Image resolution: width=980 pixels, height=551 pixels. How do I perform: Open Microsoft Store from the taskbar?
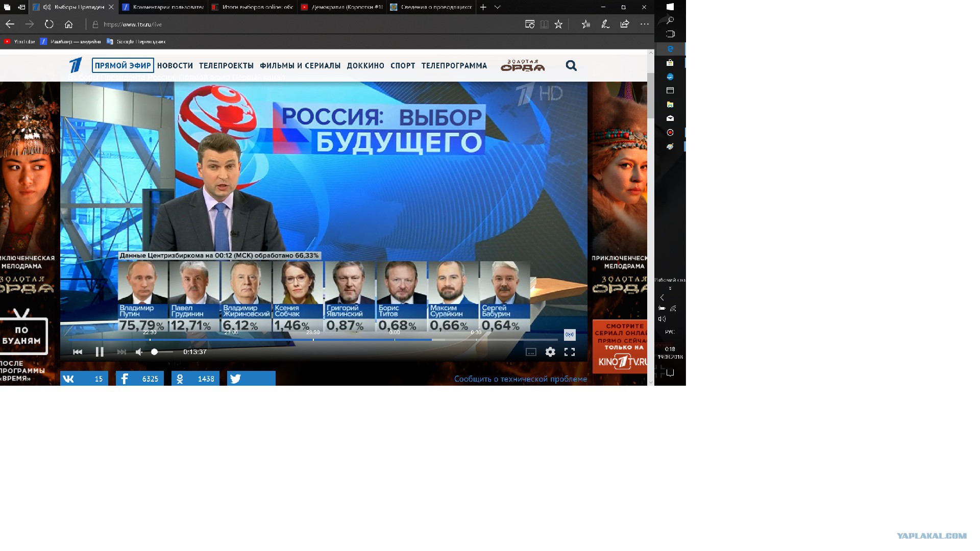(x=670, y=63)
